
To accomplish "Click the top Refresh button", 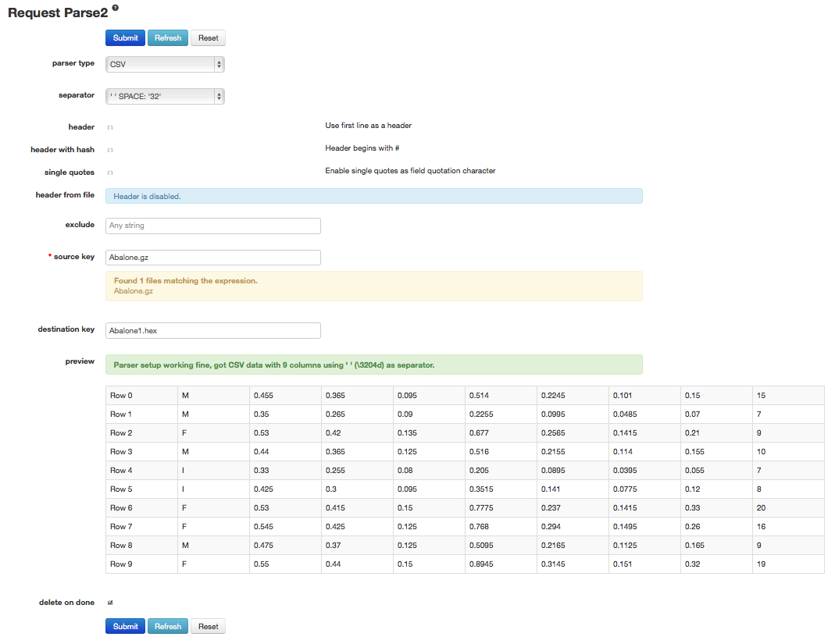I will 168,37.
